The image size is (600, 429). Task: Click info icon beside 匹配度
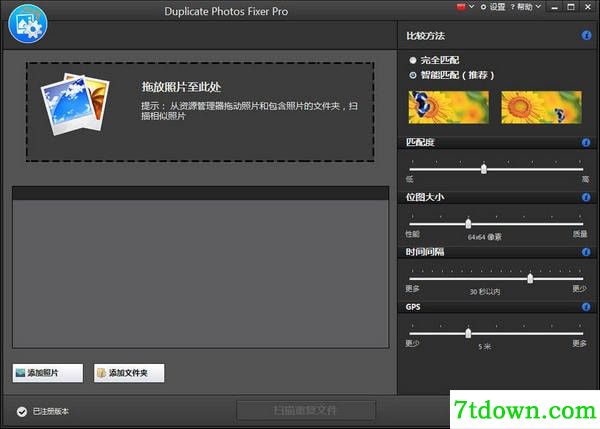click(586, 142)
